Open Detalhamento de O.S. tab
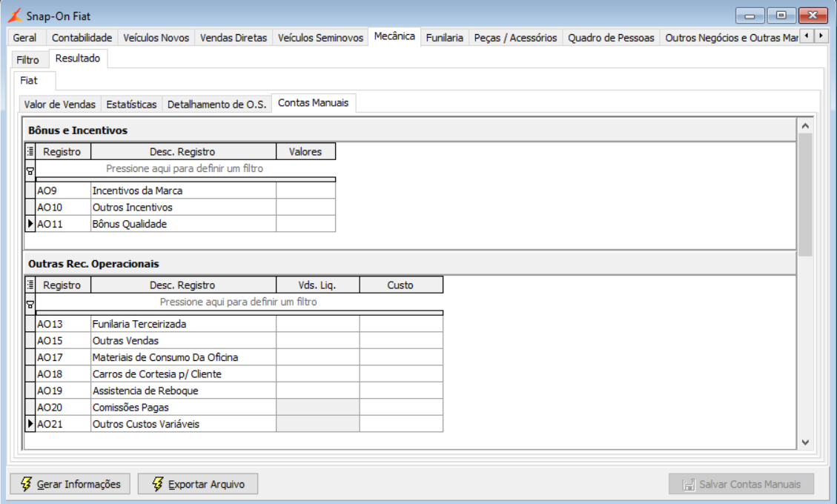837x504 pixels. tap(216, 104)
